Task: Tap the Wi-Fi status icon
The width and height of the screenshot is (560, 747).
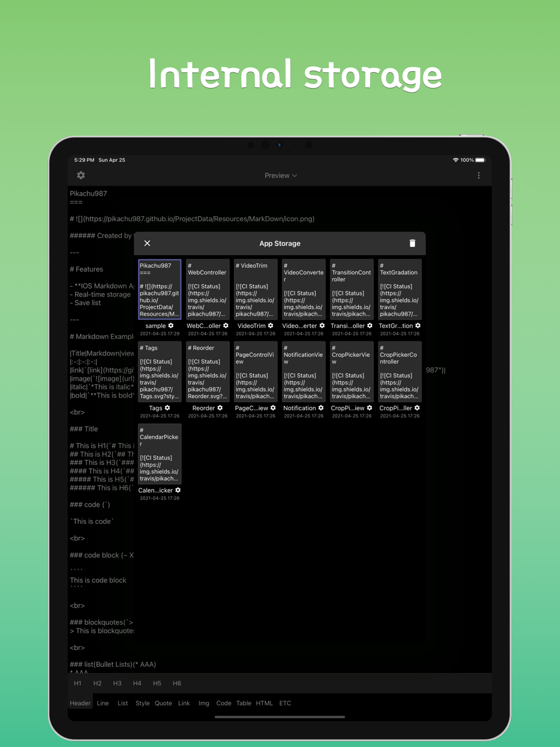Action: [x=456, y=160]
